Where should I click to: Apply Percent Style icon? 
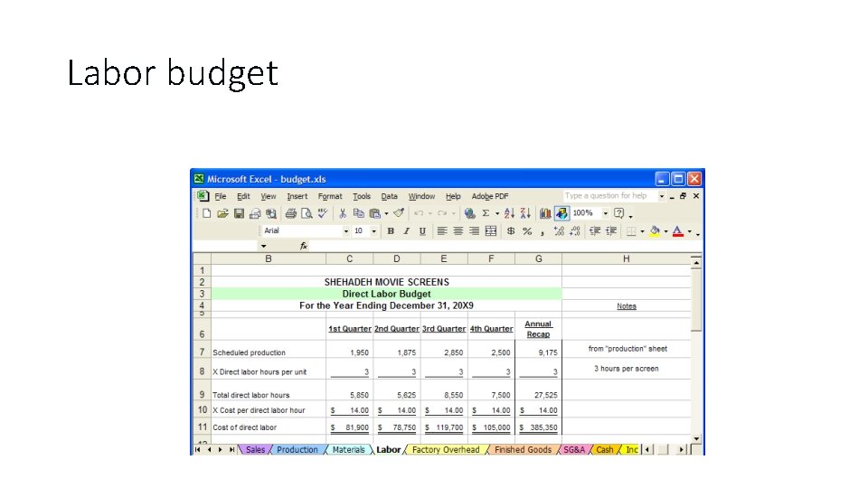(x=527, y=231)
